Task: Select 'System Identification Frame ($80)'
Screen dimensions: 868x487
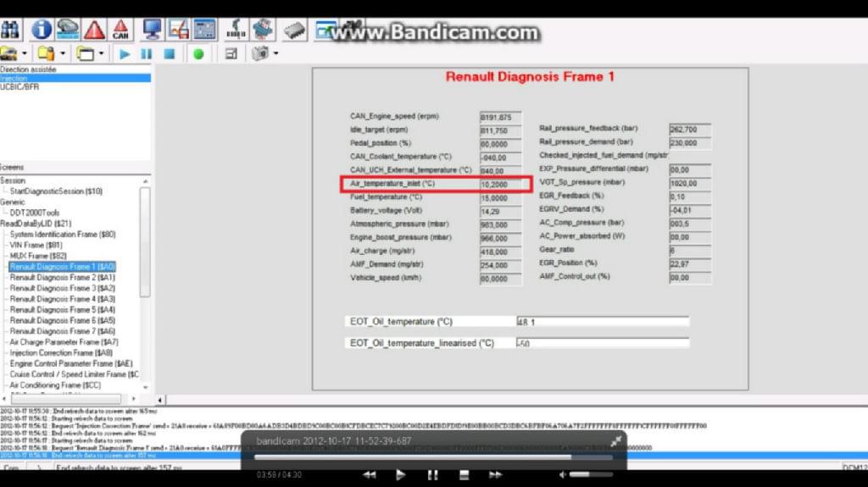Action: click(63, 234)
